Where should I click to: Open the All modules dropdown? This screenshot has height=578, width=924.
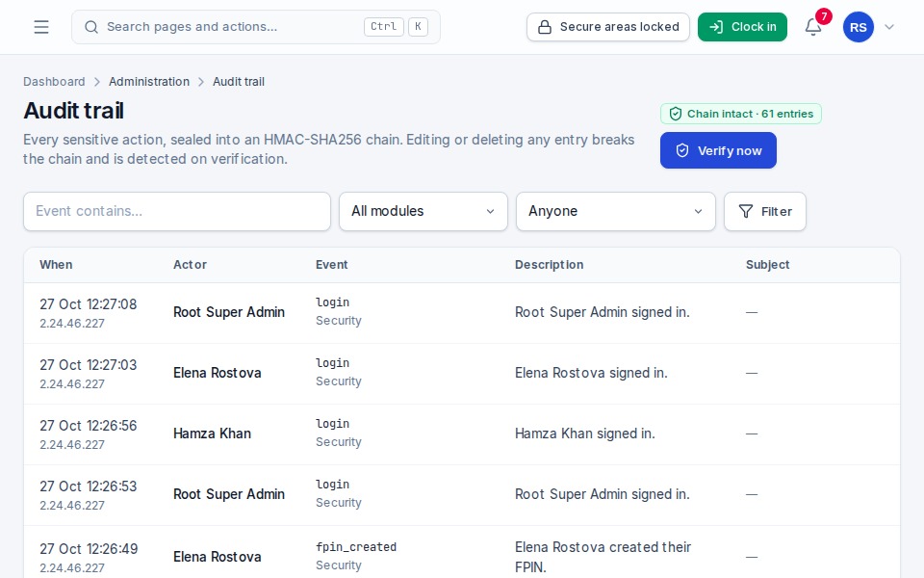coord(423,211)
